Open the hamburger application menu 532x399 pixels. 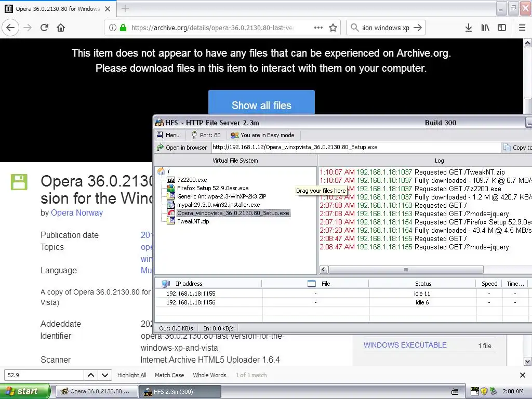coord(522,28)
